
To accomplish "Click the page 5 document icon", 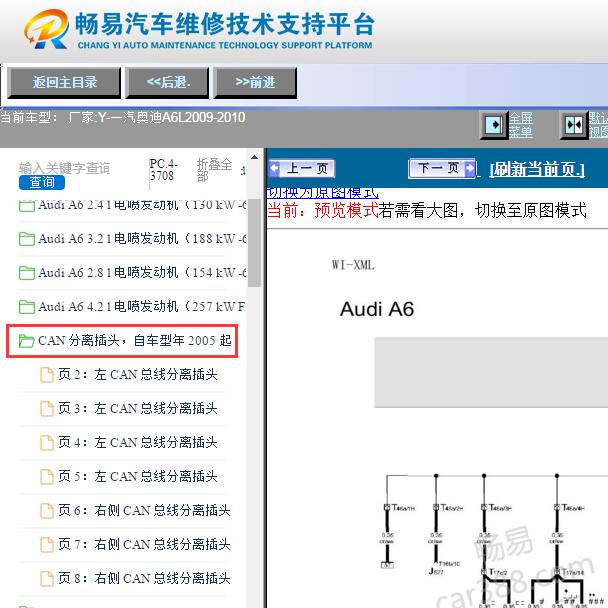I will pyautogui.click(x=47, y=477).
